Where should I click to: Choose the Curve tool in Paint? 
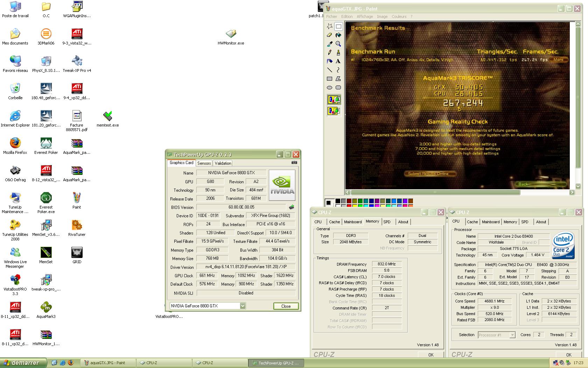338,70
